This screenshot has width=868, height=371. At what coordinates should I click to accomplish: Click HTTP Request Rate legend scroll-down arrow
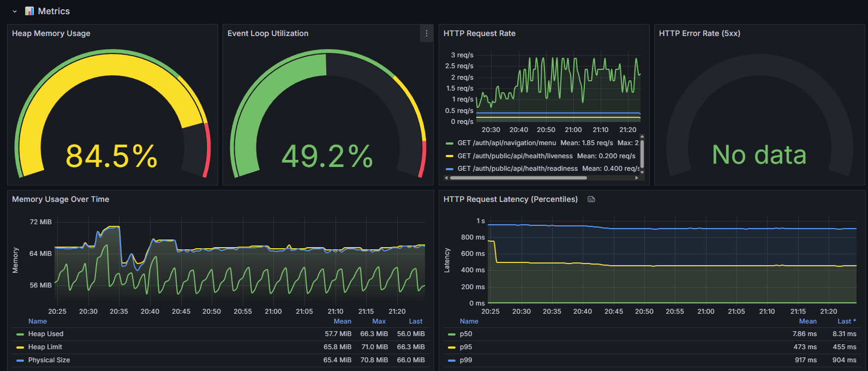(642, 172)
